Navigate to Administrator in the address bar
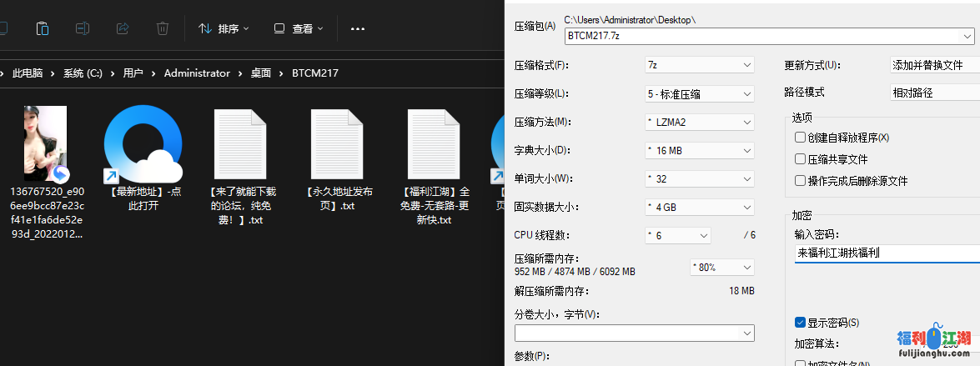 [197, 73]
